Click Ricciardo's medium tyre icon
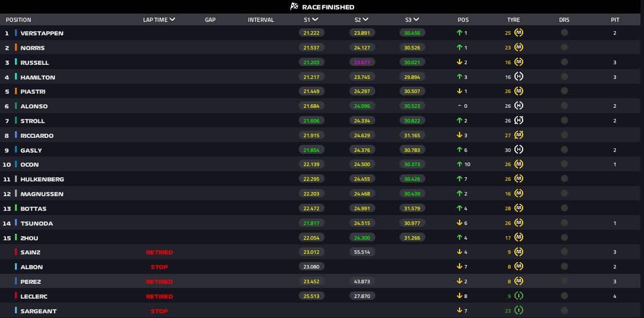This screenshot has height=318, width=644. 518,135
